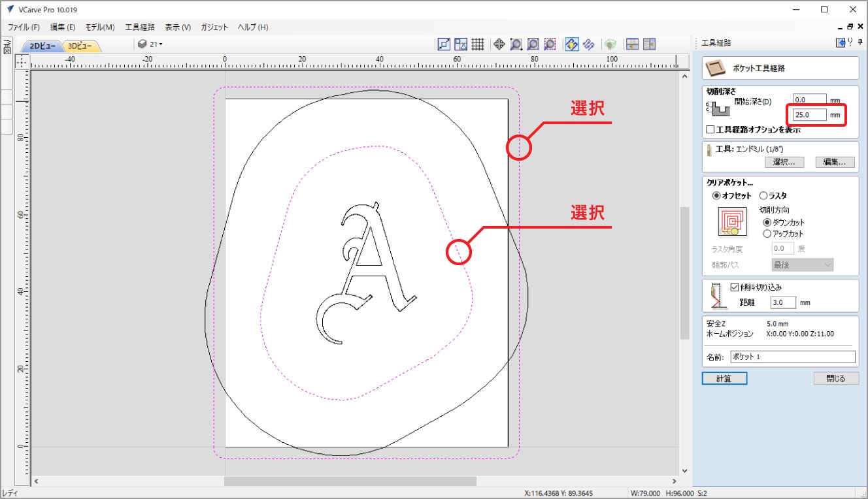The image size is (868, 499).
Task: Uncheck the 傾斜切り込み checkbox
Action: 735,287
